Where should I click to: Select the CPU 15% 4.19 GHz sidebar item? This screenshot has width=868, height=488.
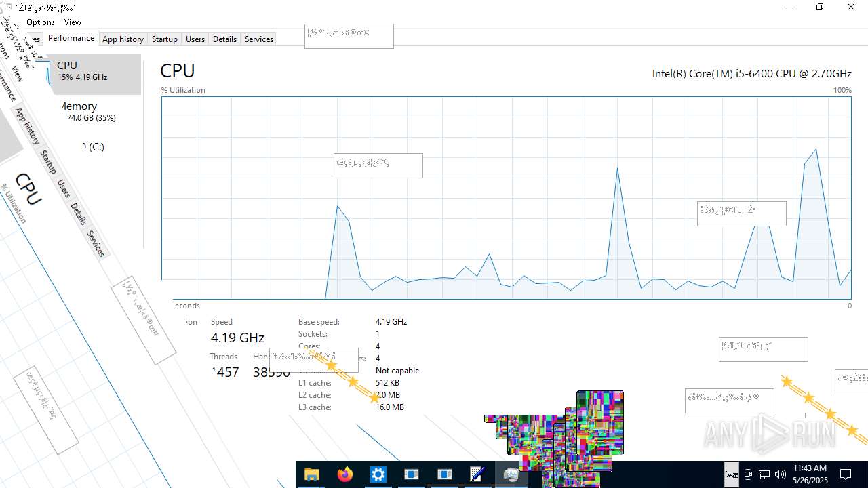pyautogui.click(x=94, y=75)
